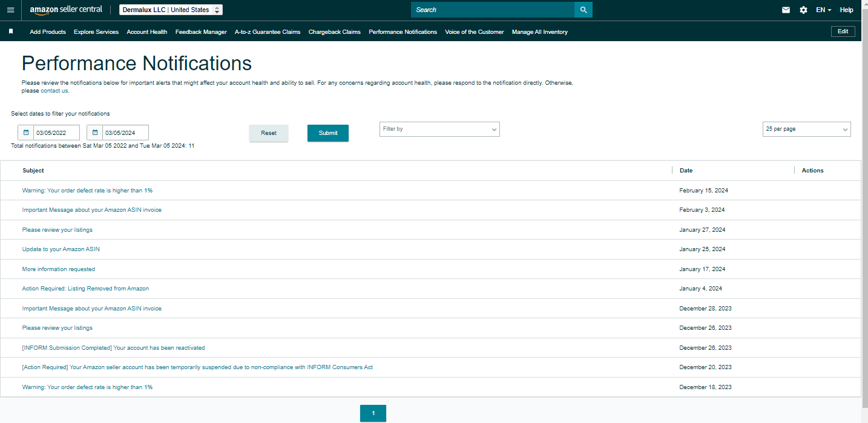Click the total notifications count text
868x423 pixels.
103,146
